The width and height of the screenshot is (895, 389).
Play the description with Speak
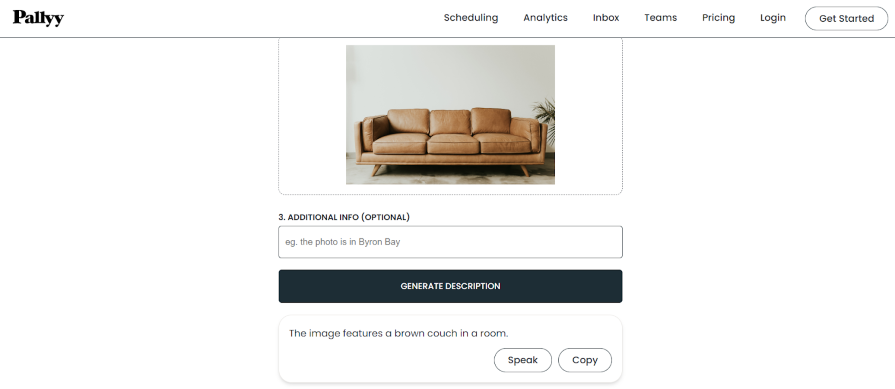click(x=522, y=360)
